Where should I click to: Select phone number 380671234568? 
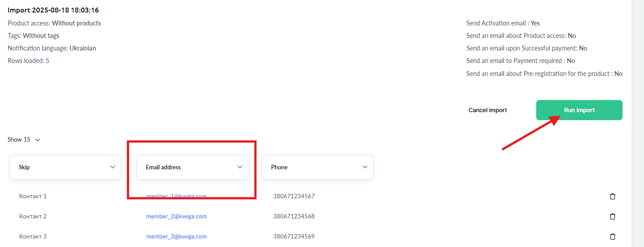294,216
